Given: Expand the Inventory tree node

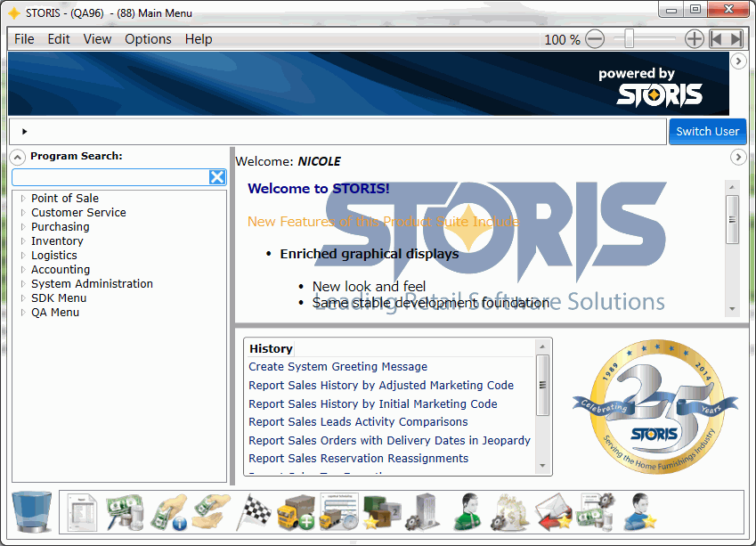Looking at the screenshot, I should 23,241.
